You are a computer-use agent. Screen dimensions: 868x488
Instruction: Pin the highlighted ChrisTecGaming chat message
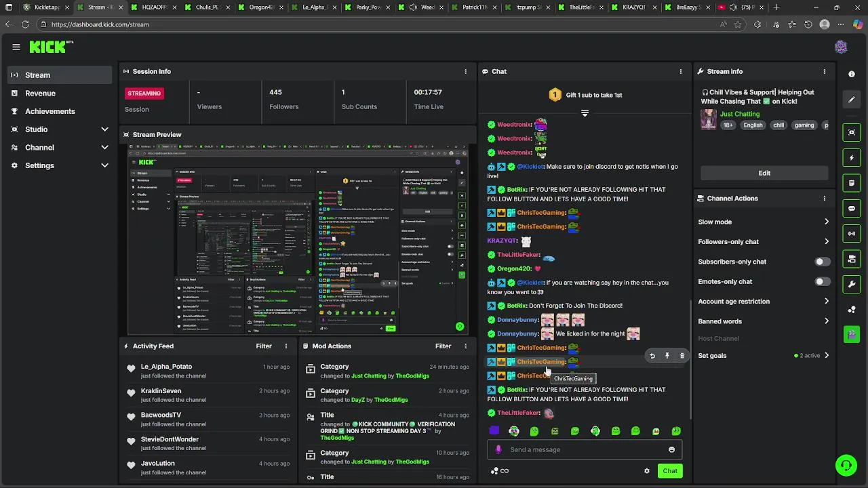(x=667, y=356)
